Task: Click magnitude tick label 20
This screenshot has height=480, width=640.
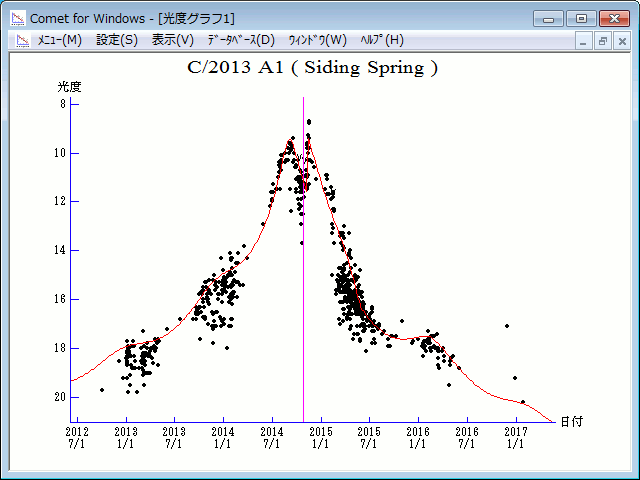Action: pyautogui.click(x=60, y=397)
